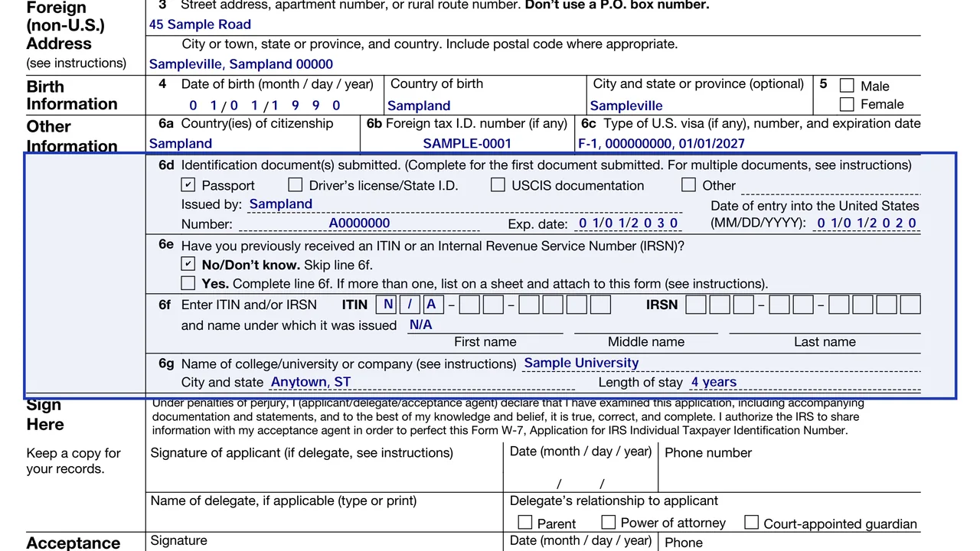Edit the city field 'Sampleville, Sampland 00000'

(534, 64)
